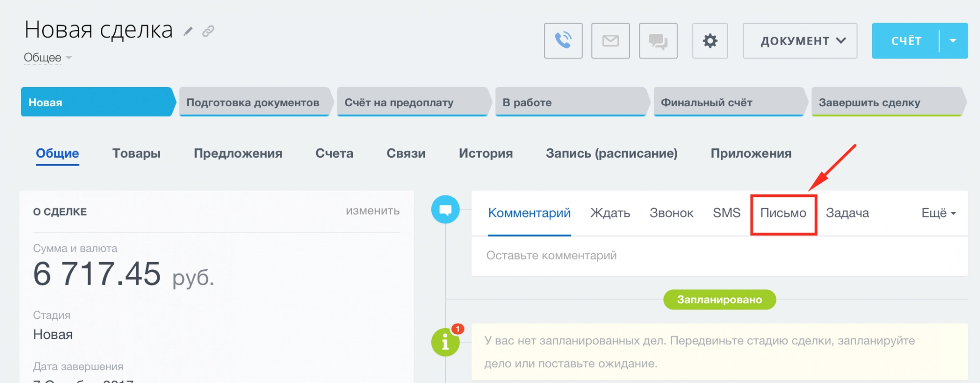Click the Дата завершения field label

[78, 366]
